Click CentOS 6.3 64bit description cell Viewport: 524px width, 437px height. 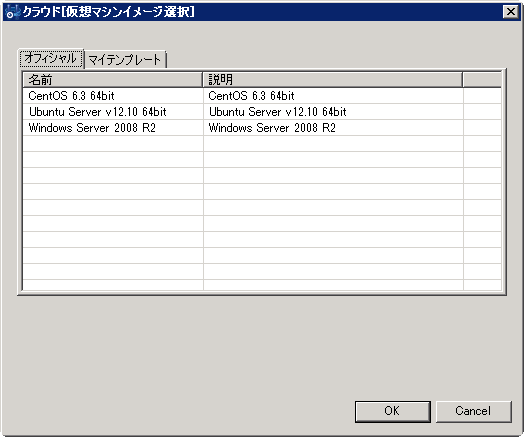(x=333, y=96)
